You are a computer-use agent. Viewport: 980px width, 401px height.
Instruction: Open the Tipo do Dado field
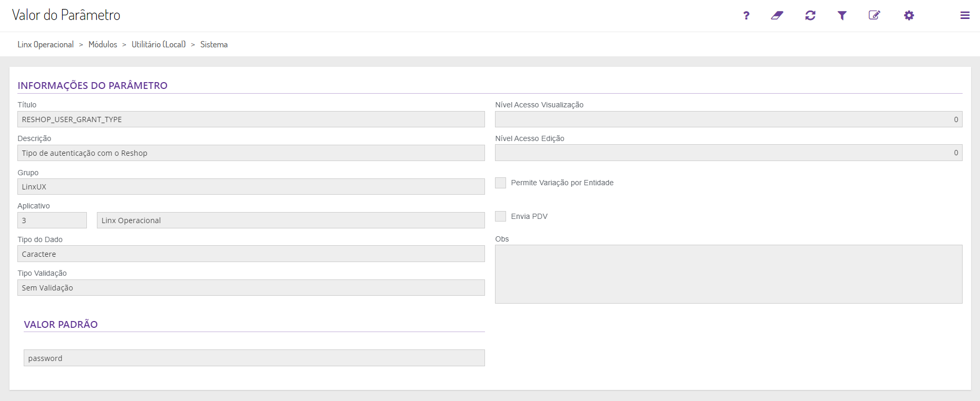[251, 254]
